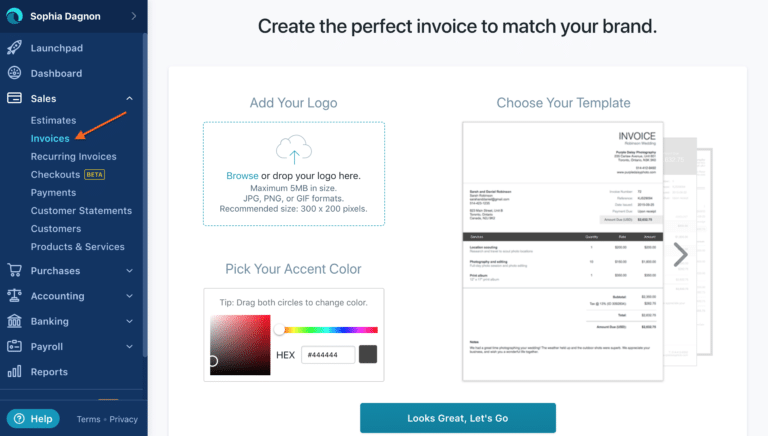Show next invoice template with arrow
Viewport: 768px width, 436px height.
click(x=680, y=255)
